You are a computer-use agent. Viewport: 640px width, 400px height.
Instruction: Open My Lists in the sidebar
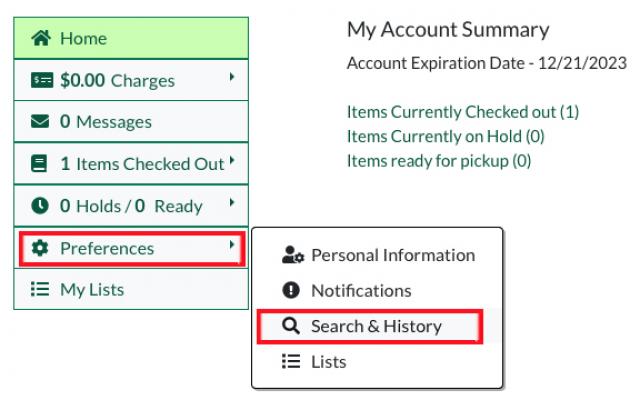(x=92, y=290)
